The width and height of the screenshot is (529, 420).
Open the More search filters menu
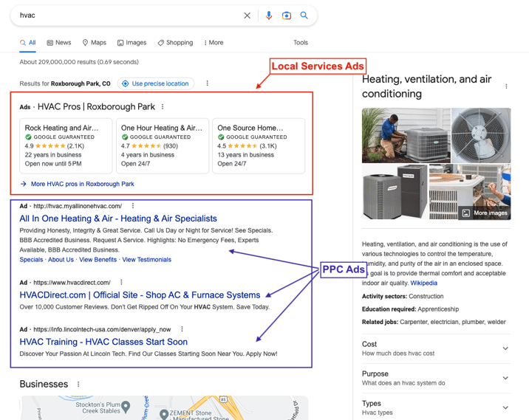coord(214,43)
